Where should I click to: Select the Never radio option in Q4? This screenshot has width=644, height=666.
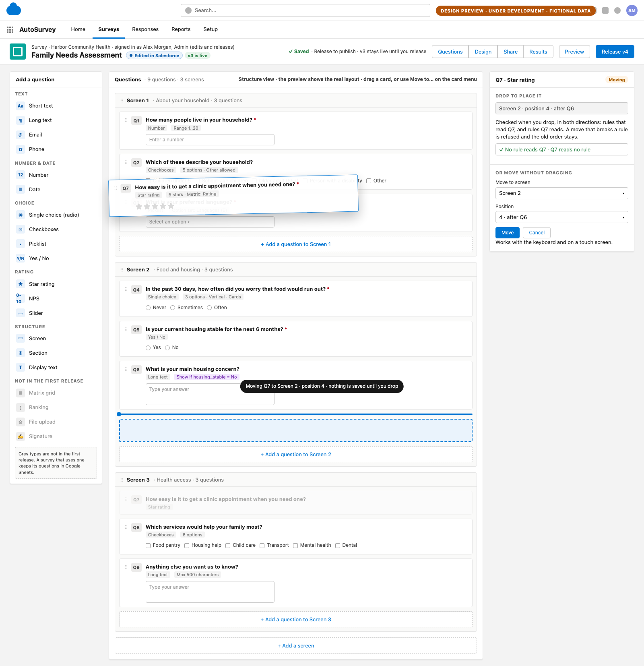point(148,308)
